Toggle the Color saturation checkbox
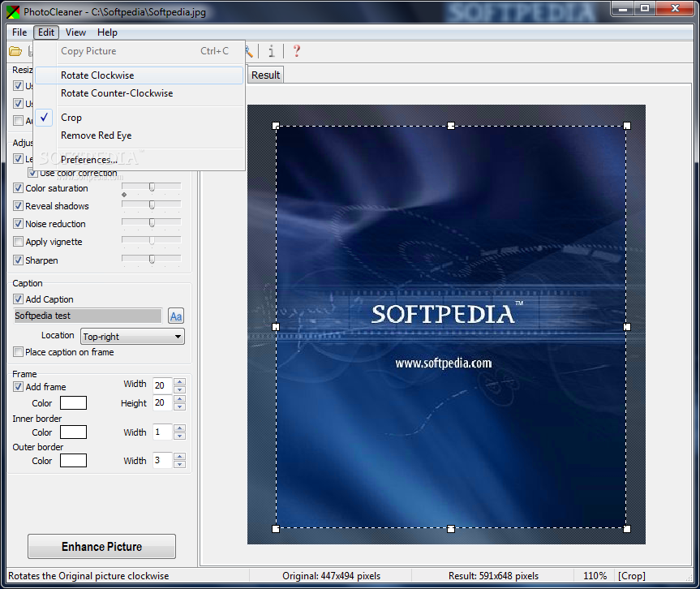Viewport: 700px width, 589px height. click(x=18, y=188)
